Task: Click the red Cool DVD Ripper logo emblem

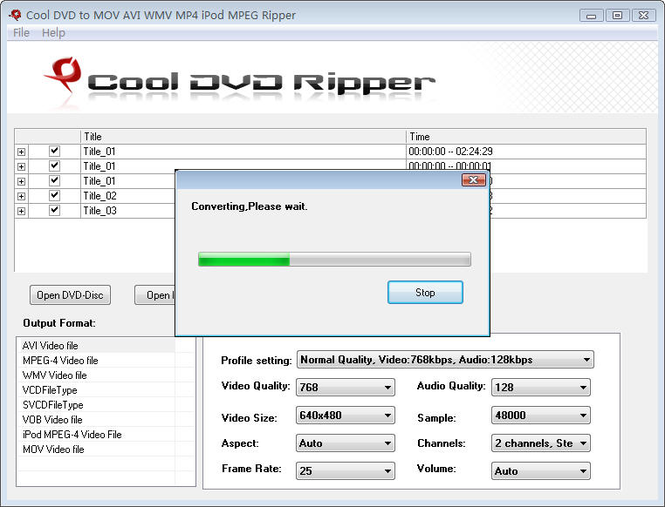Action: pos(64,75)
